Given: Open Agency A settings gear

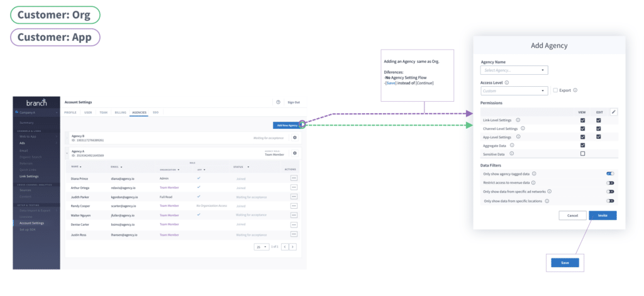Looking at the screenshot, I should 294,153.
